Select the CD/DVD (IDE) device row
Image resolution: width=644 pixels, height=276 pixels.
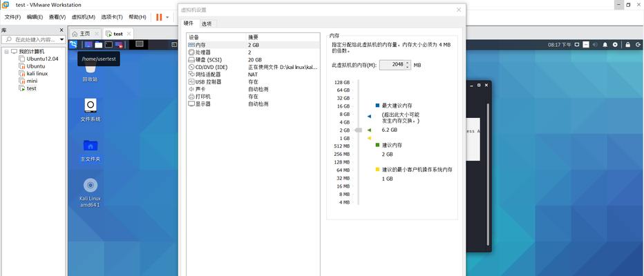click(253, 67)
